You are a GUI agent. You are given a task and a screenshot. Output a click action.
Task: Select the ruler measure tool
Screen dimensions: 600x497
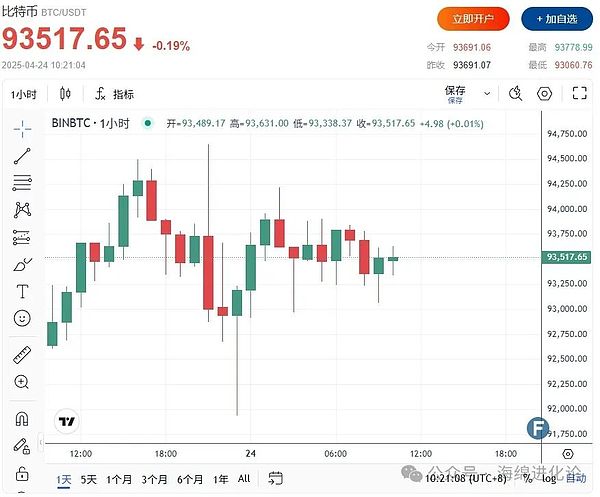22,354
